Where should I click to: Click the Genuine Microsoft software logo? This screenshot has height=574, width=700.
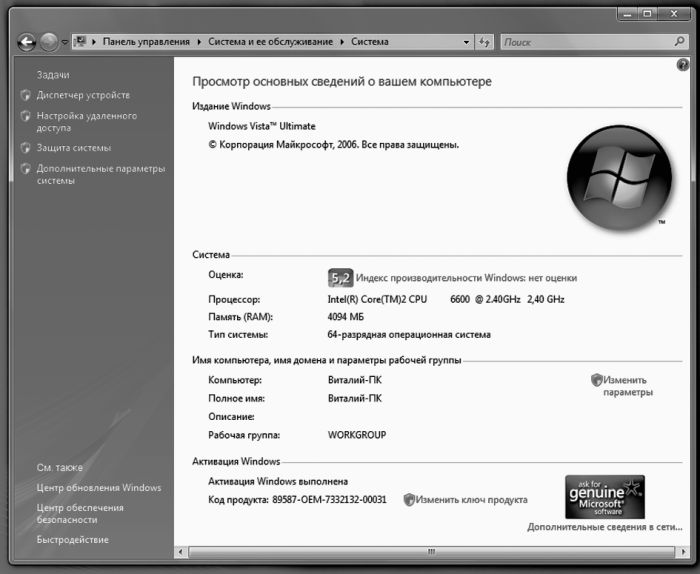tap(604, 496)
